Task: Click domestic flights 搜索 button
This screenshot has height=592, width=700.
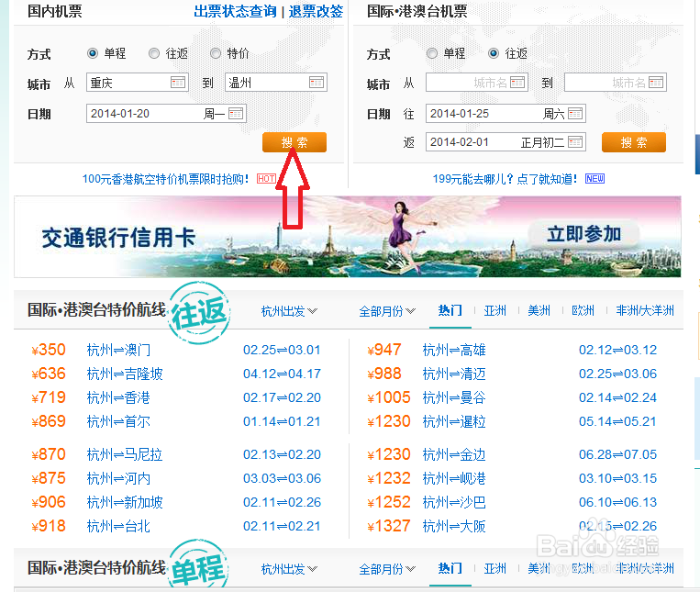Action: point(294,142)
